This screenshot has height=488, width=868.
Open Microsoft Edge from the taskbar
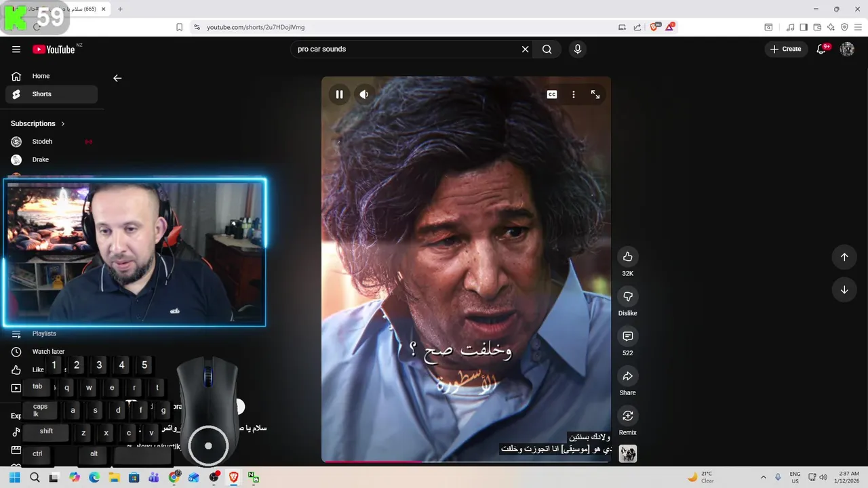pyautogui.click(x=94, y=477)
